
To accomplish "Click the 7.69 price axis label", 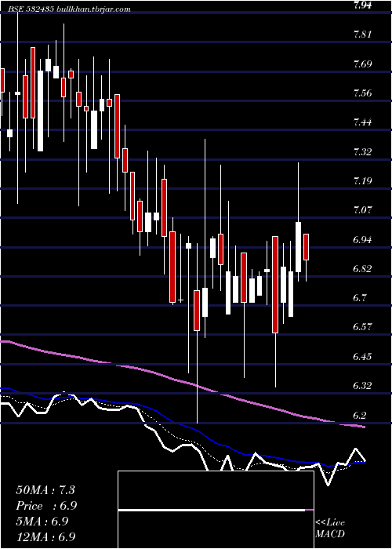I will (x=362, y=64).
